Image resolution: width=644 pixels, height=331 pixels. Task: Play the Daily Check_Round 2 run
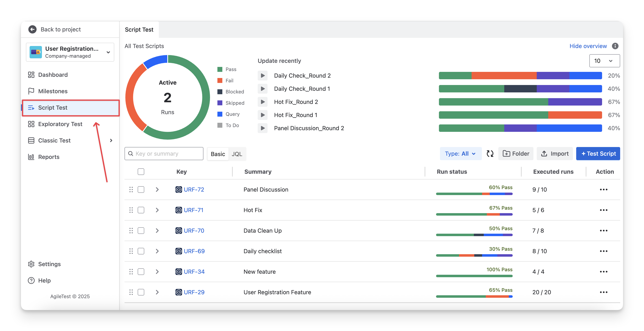tap(262, 76)
